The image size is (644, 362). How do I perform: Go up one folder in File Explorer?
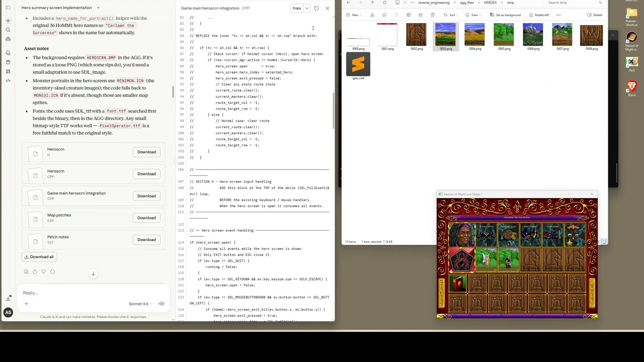pos(372,3)
